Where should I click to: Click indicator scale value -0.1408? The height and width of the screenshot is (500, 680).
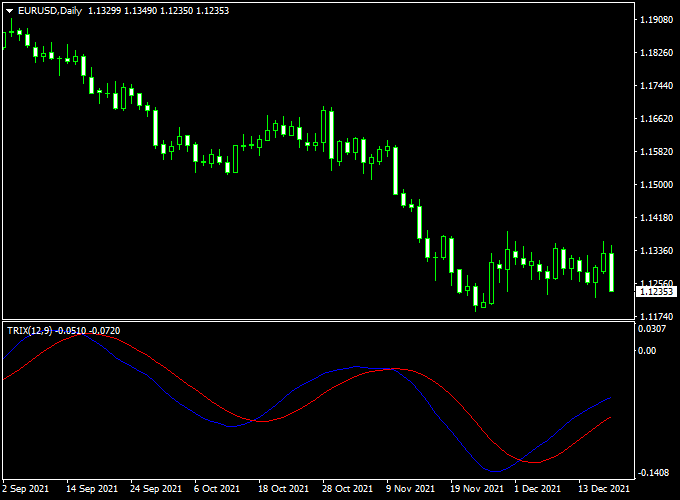tap(653, 472)
